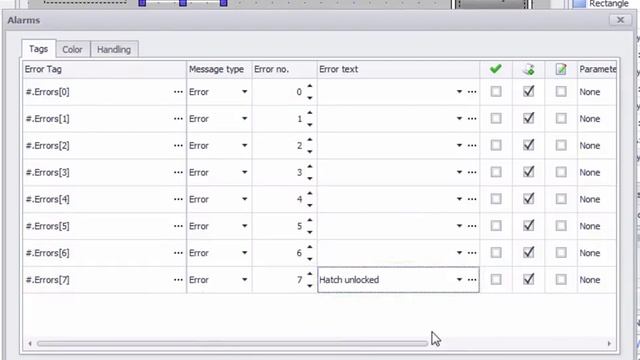Browse tag for #.Errors[6] with ellipsis
This screenshot has height=360, width=640.
pos(178,253)
